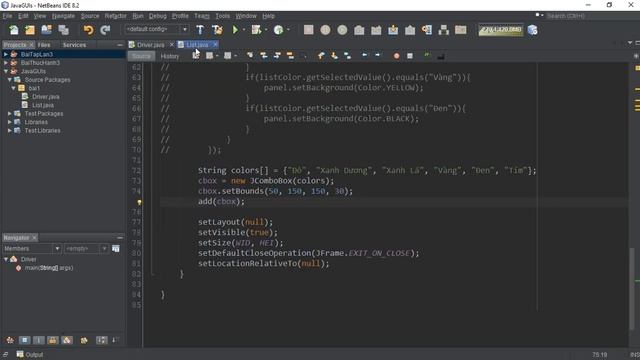
Task: Click the blue cube icon beside memory meter
Action: [532, 30]
